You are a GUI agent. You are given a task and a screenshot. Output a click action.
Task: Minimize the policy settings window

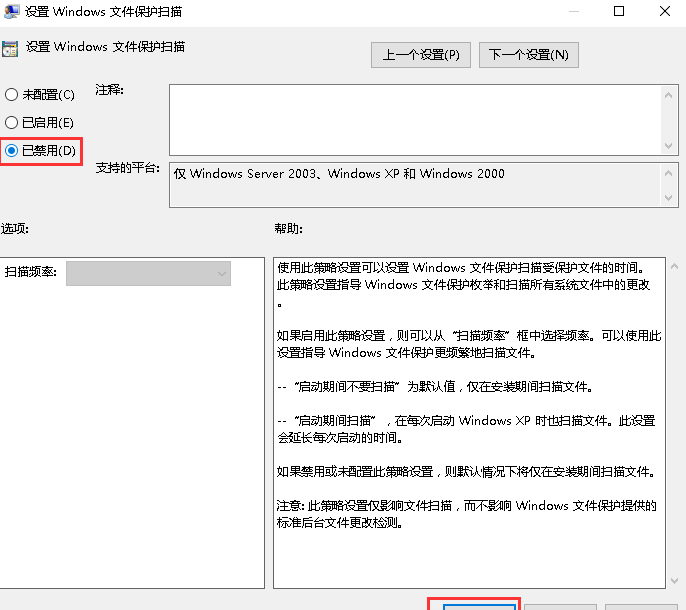(x=573, y=12)
